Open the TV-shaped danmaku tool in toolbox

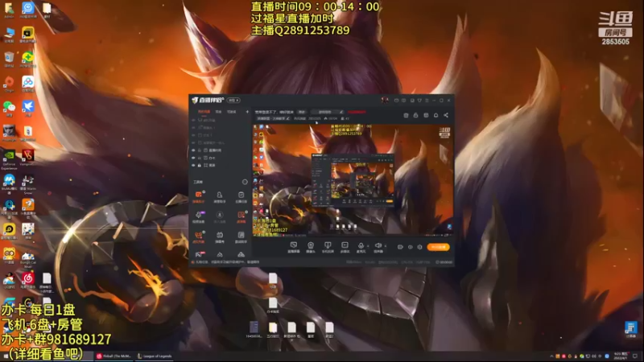tap(220, 237)
